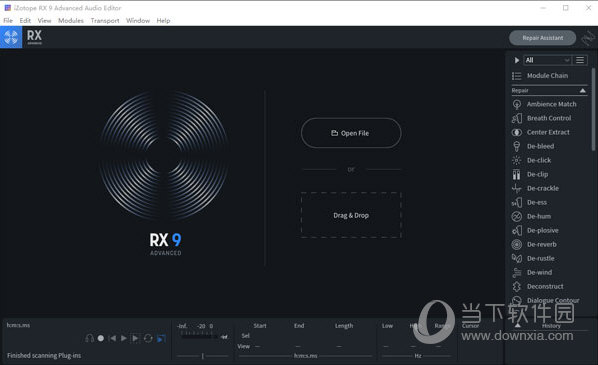Click the h:m:s.ms time format label
The width and height of the screenshot is (598, 365).
click(x=305, y=355)
